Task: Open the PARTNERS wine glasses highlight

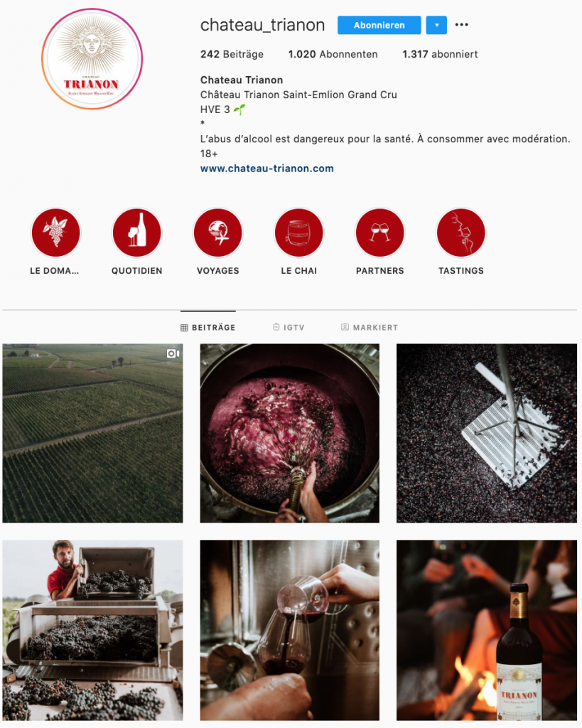Action: click(380, 232)
